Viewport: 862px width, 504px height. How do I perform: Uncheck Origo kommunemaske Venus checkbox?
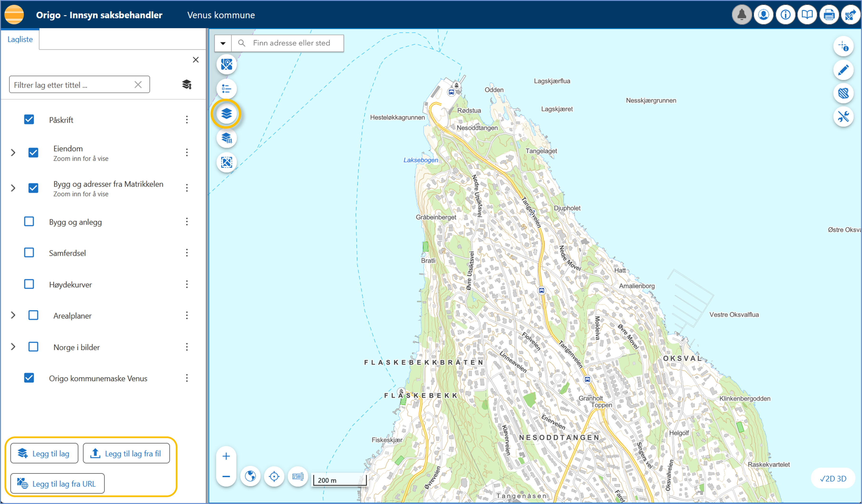coord(29,378)
